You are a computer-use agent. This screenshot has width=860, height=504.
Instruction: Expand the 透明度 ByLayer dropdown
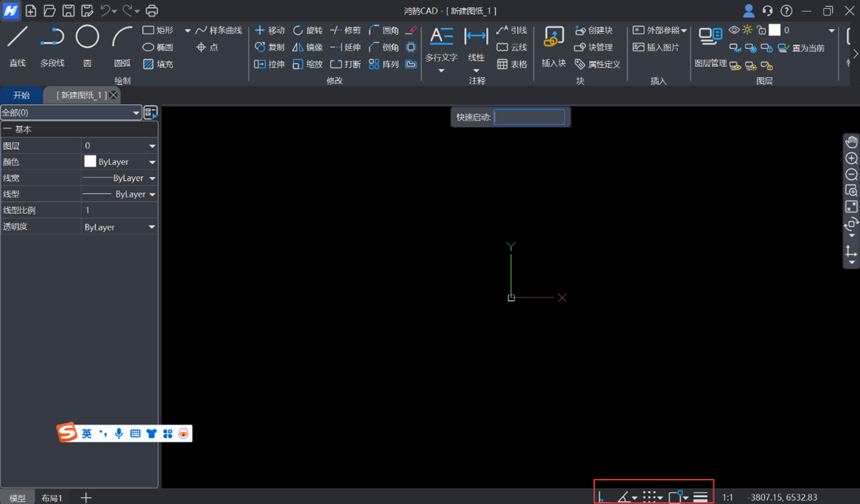tap(152, 228)
